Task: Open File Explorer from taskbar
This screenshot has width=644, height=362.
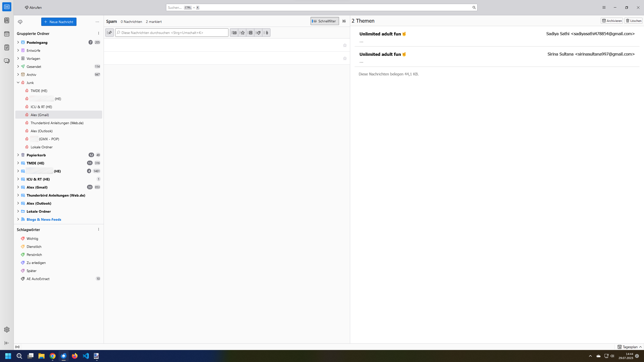Action: (42, 356)
